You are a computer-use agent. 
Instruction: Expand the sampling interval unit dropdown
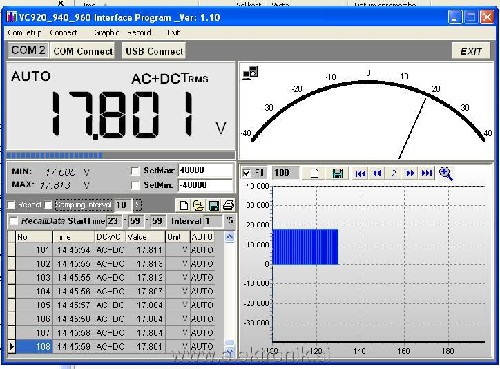137,205
